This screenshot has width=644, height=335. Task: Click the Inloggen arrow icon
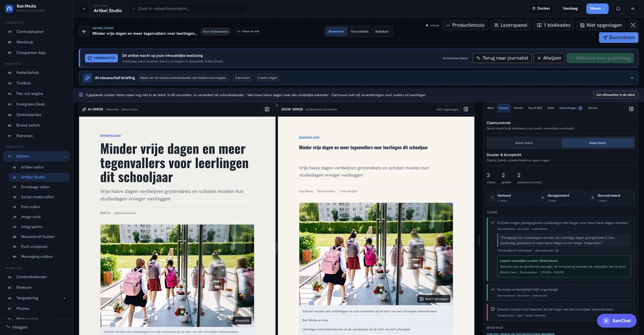click(9, 327)
